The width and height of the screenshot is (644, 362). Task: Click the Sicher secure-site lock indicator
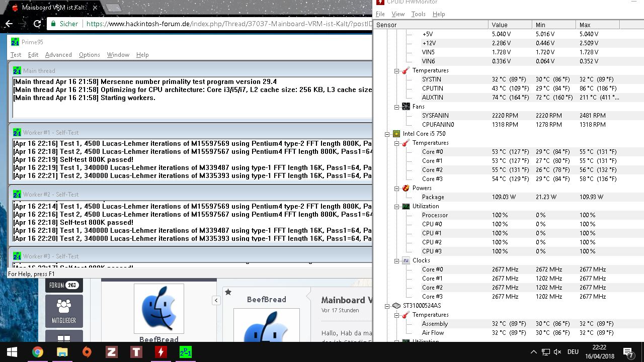(63, 24)
